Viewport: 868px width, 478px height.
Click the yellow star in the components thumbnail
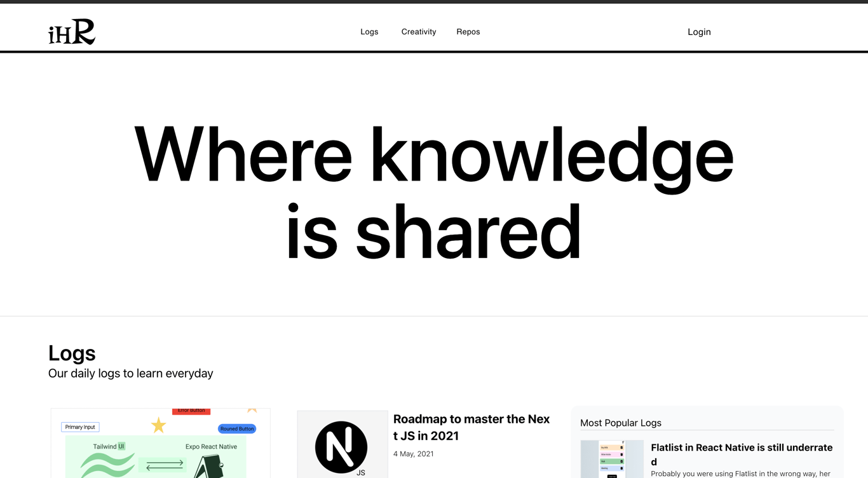[159, 425]
